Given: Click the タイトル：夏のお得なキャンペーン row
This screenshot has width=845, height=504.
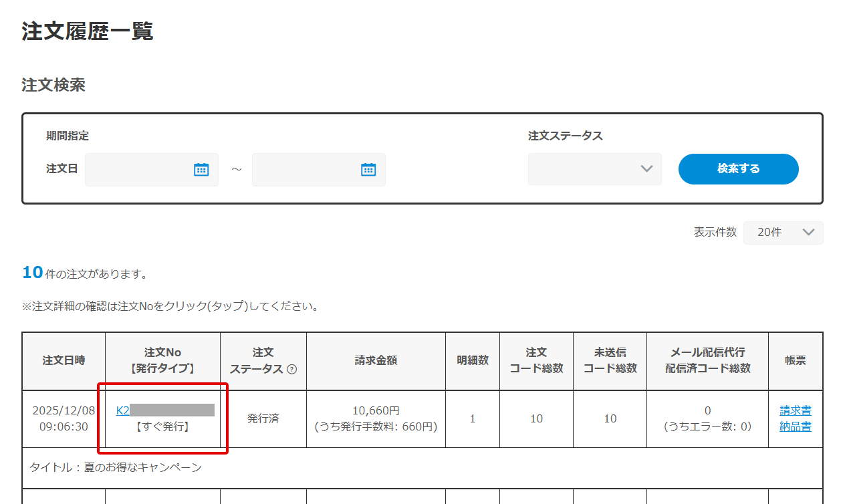Looking at the screenshot, I should [116, 468].
